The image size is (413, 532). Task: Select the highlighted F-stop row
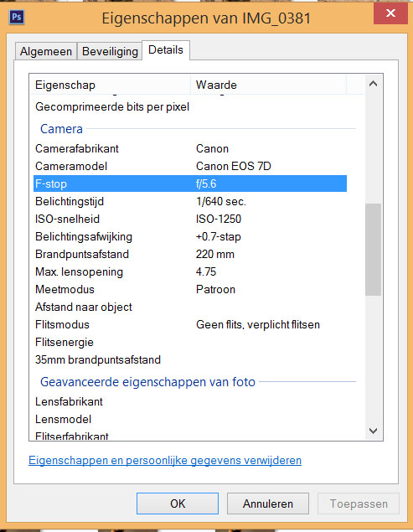point(190,183)
